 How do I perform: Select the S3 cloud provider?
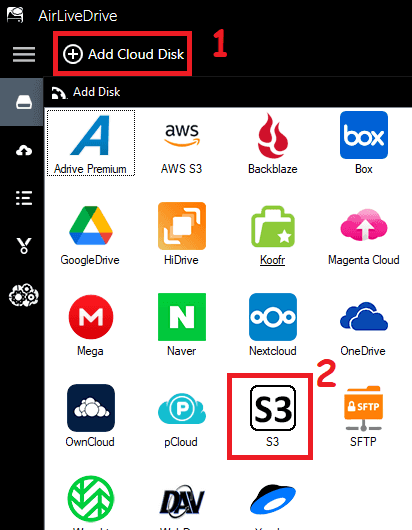[272, 417]
